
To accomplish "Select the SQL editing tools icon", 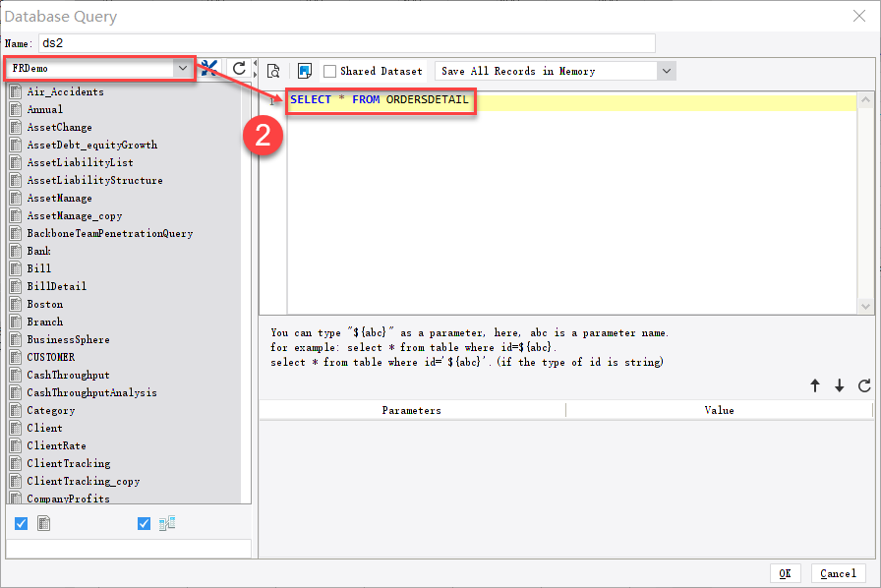I will 208,69.
